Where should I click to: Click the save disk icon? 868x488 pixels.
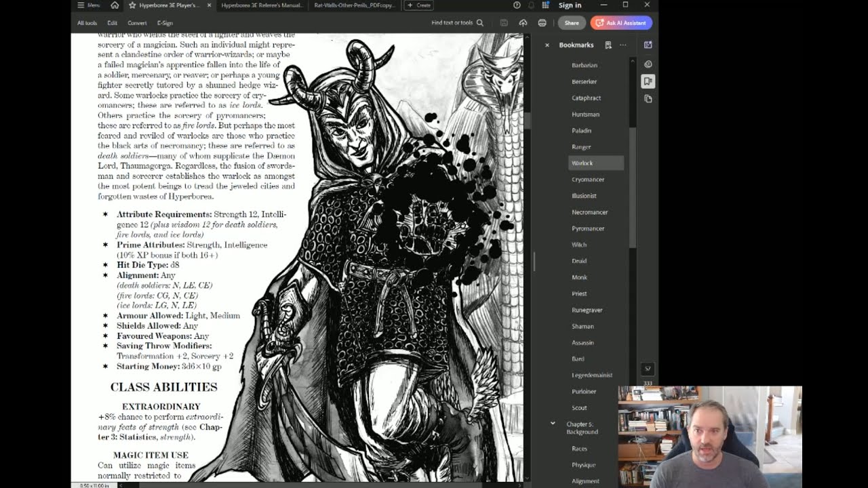(504, 23)
